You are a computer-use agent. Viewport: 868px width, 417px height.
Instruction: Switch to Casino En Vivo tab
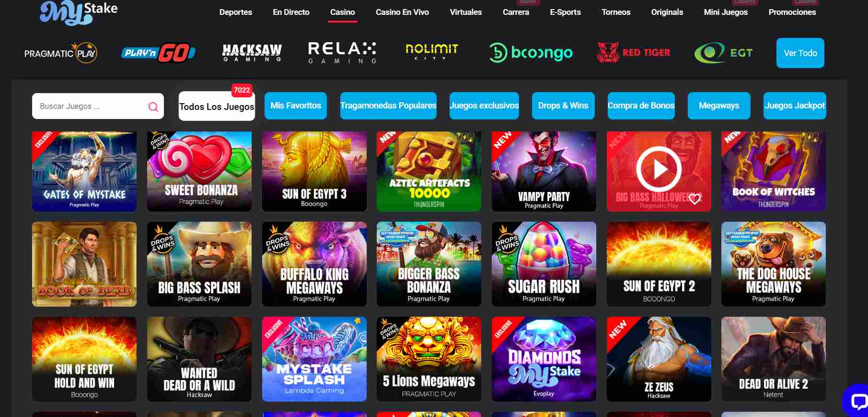(x=402, y=12)
